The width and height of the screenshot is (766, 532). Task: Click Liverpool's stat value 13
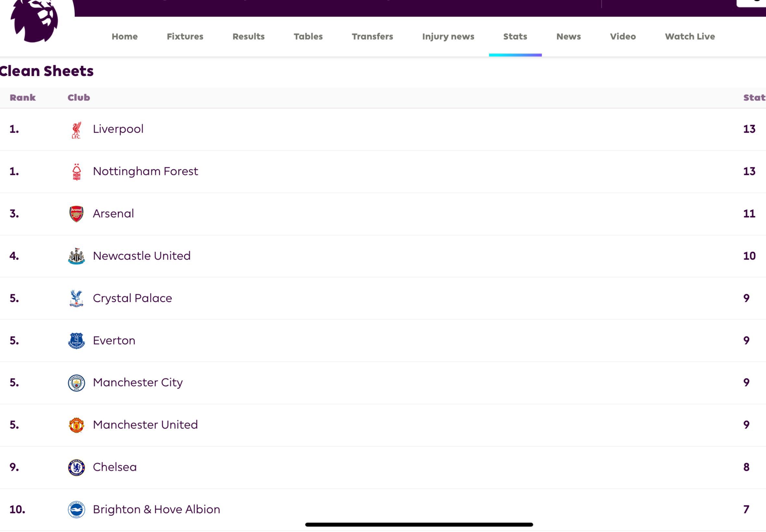(749, 129)
